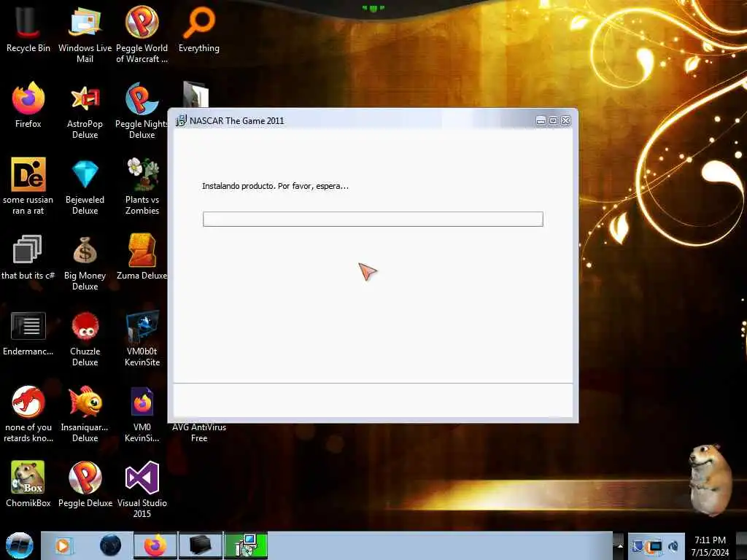This screenshot has width=747, height=560.
Task: Open the 'none of you retards kno...' icon
Action: [28, 414]
